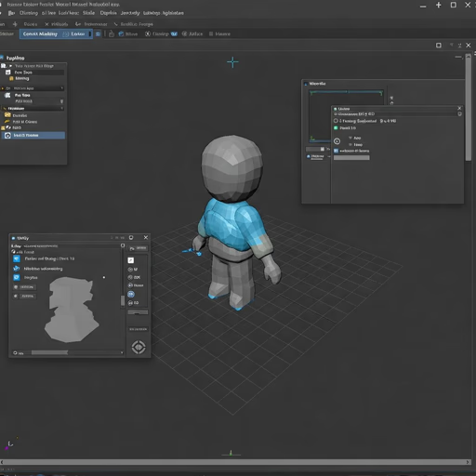The image size is (476, 476).
Task: Click the circled target icon right of blue badge
Action: point(184,33)
